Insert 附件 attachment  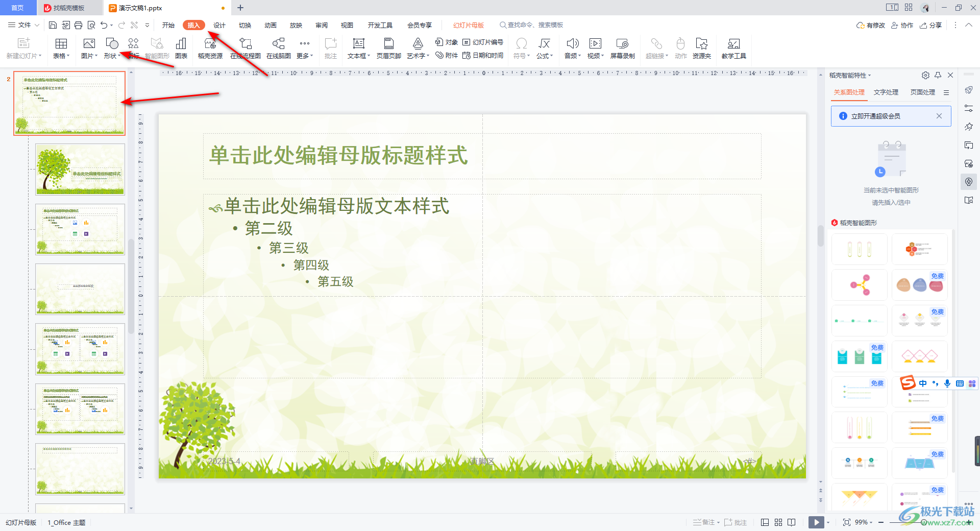[447, 55]
